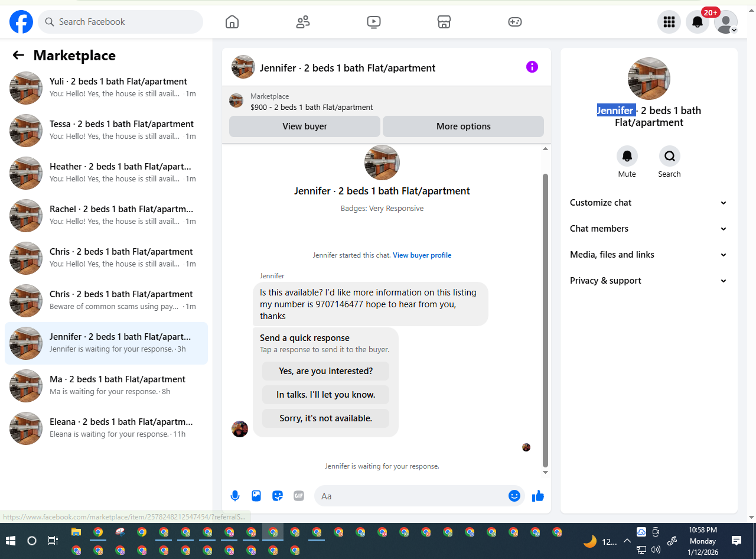The height and width of the screenshot is (559, 756).
Task: Open Ma's apartment conversation
Action: click(x=106, y=386)
